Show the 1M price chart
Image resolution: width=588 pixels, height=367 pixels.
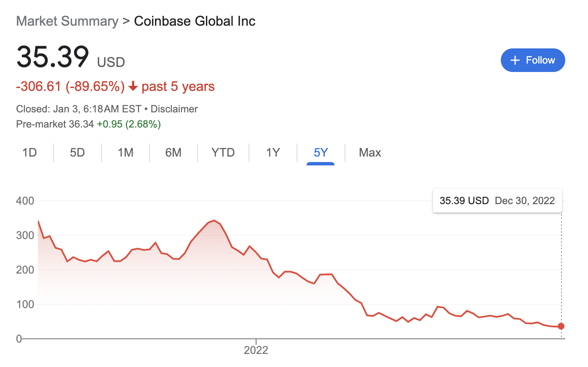point(126,152)
